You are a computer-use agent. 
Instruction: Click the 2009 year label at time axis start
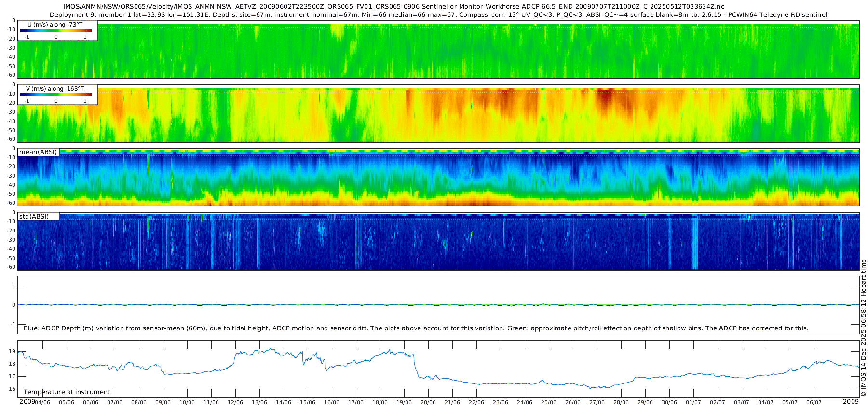tap(27, 401)
